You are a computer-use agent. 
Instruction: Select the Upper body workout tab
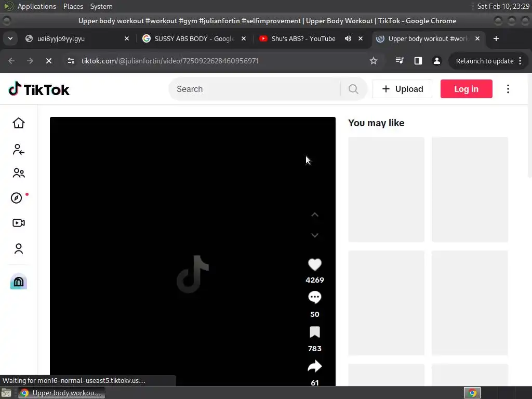[428, 38]
